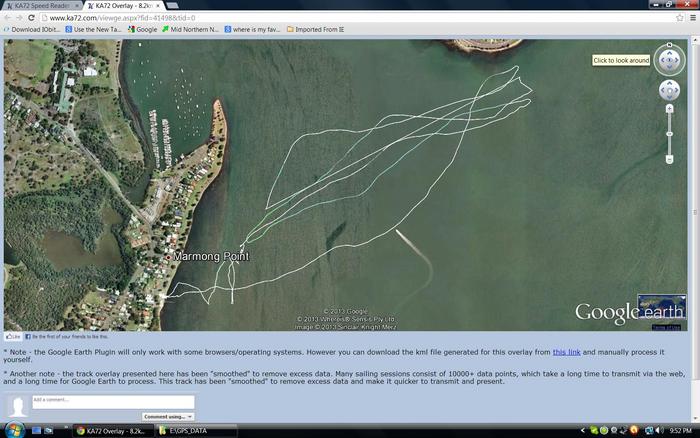Expand the 'Comment using...' dropdown
This screenshot has height=438, width=700.
168,416
